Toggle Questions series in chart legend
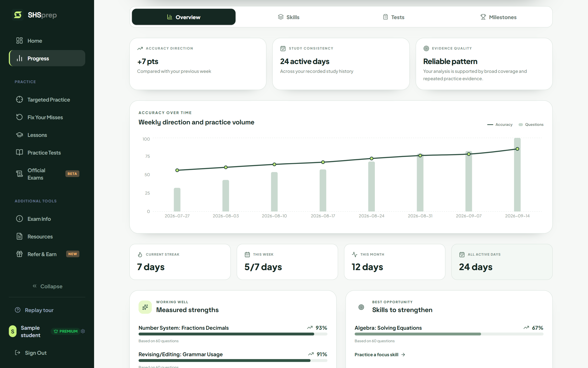The height and width of the screenshot is (368, 588). click(531, 125)
